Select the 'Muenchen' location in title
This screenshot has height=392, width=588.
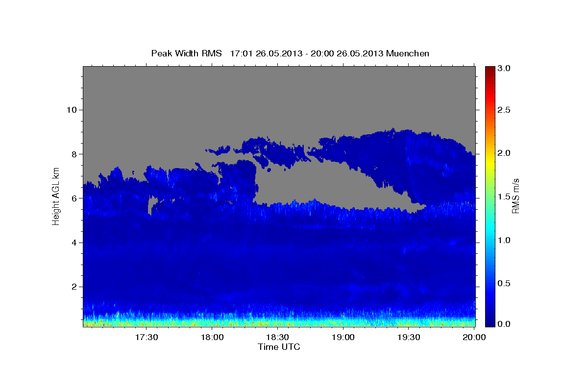click(x=408, y=53)
